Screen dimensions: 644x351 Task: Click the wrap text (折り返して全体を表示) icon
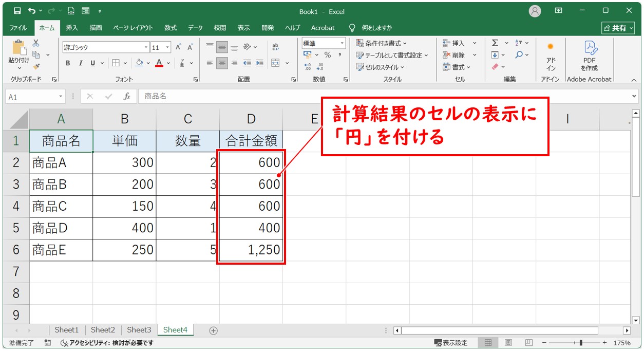click(276, 47)
